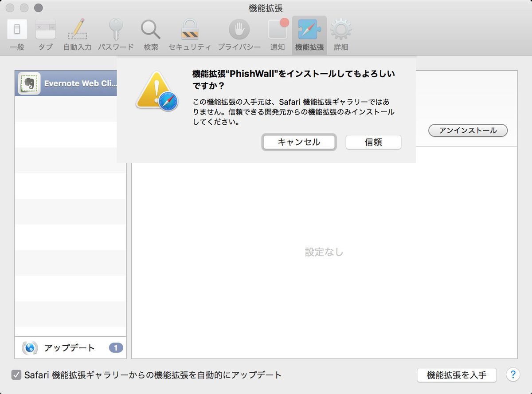Open the 通知 notifications pane
Viewport: 532px width, 394px height.
[x=278, y=35]
